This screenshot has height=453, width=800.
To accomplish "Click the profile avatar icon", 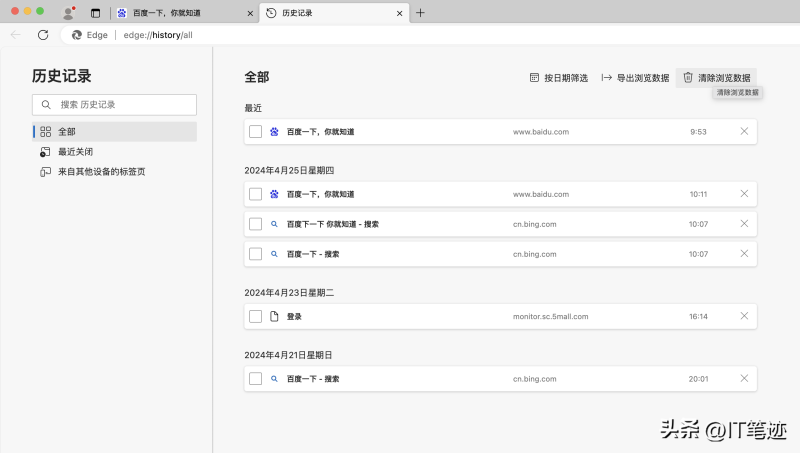I will pyautogui.click(x=68, y=13).
